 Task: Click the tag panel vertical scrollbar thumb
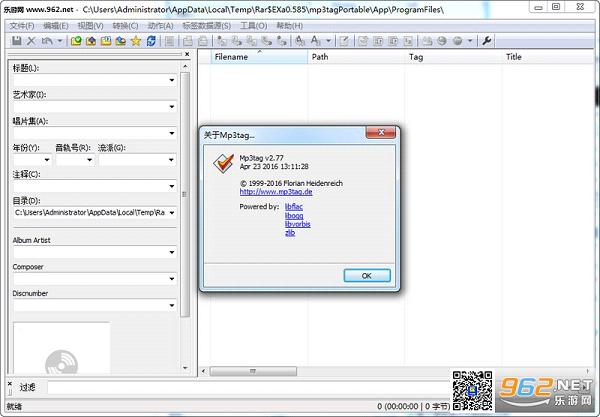(x=185, y=195)
